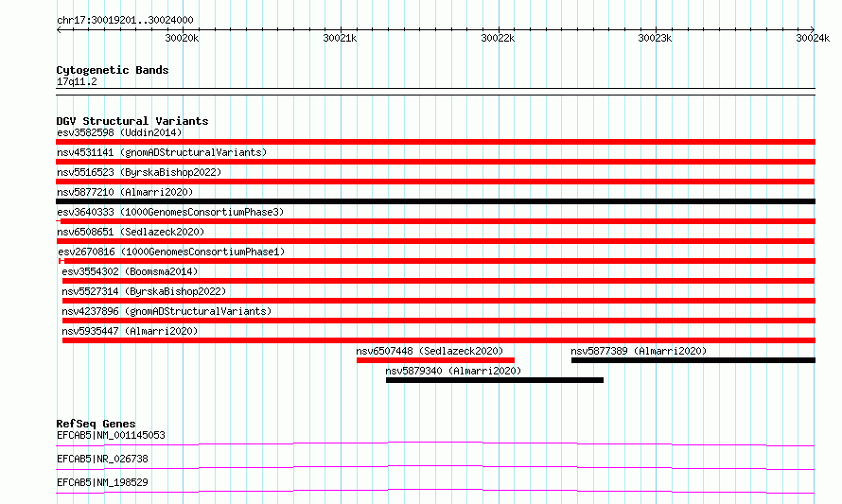Open variant esv3582598 (Uddin2014) label

point(119,132)
